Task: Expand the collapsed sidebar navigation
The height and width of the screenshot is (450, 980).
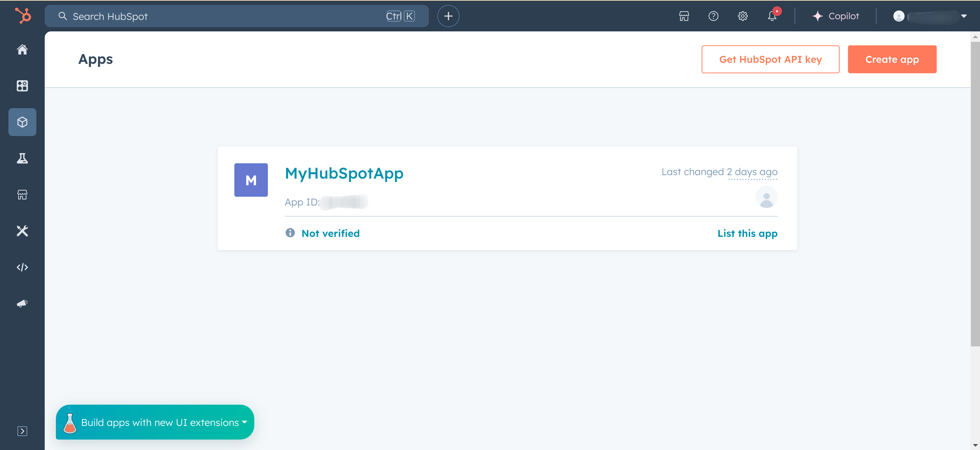Action: pyautogui.click(x=22, y=430)
